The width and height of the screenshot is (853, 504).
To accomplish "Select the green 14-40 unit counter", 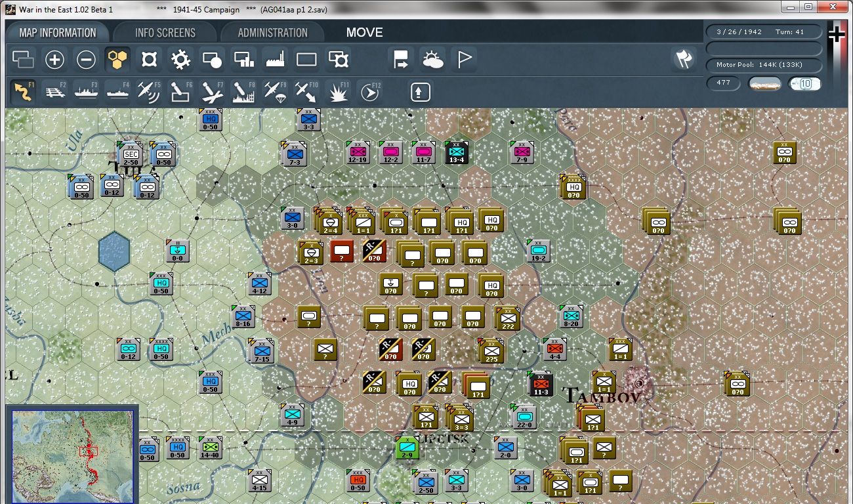I will 210,448.
